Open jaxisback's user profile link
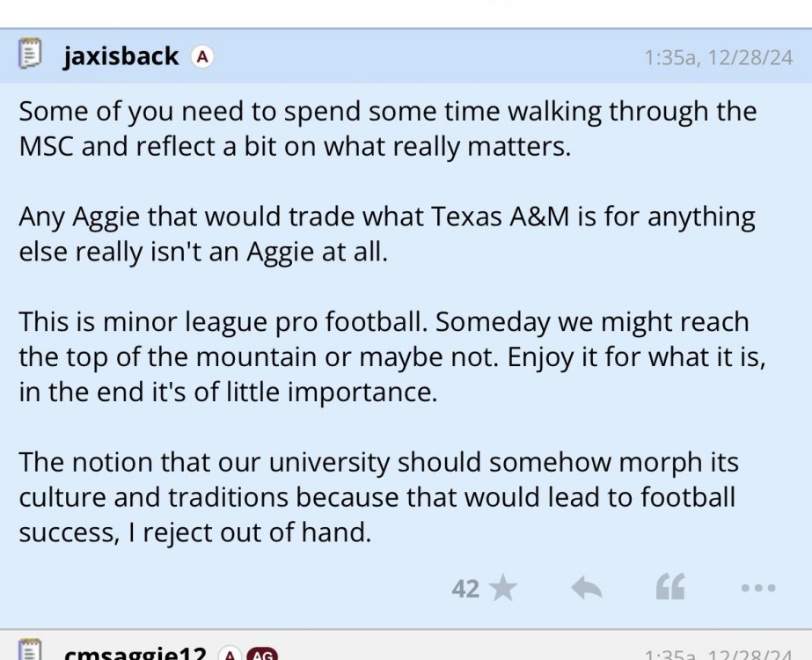The width and height of the screenshot is (812, 660). [121, 57]
